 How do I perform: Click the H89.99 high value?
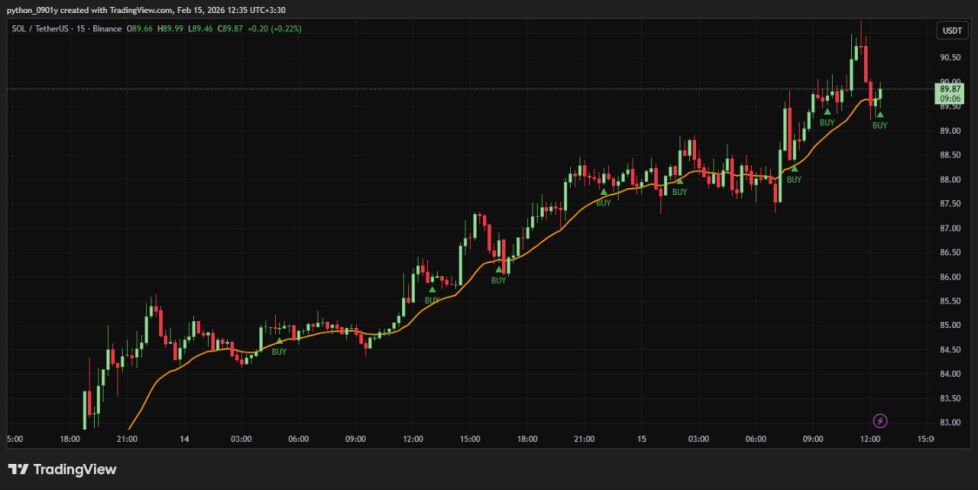point(170,29)
